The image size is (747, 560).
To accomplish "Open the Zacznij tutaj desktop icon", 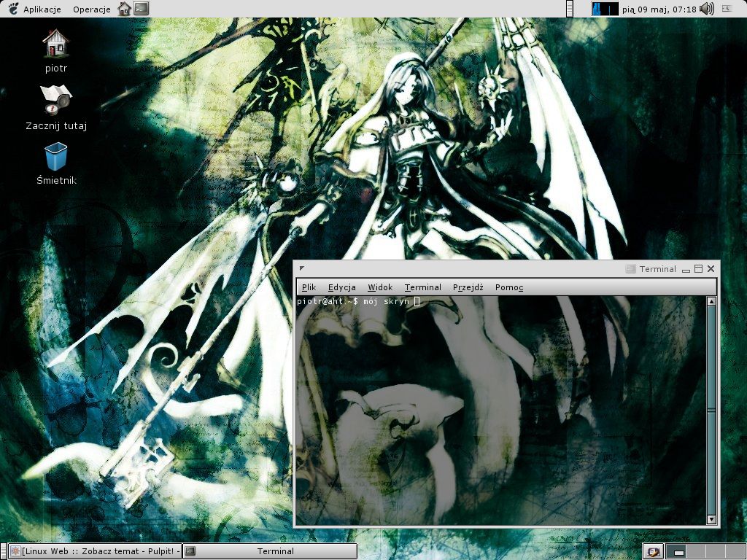I will click(x=55, y=108).
